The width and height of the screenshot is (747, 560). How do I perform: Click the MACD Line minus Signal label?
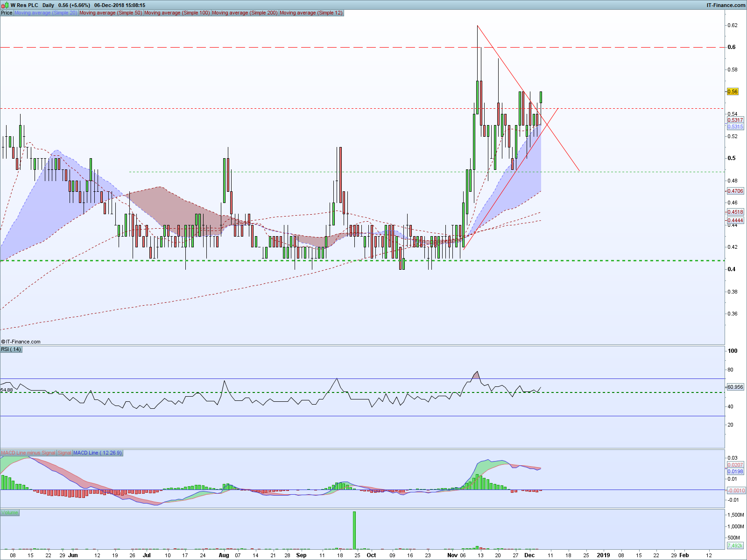tap(28, 453)
